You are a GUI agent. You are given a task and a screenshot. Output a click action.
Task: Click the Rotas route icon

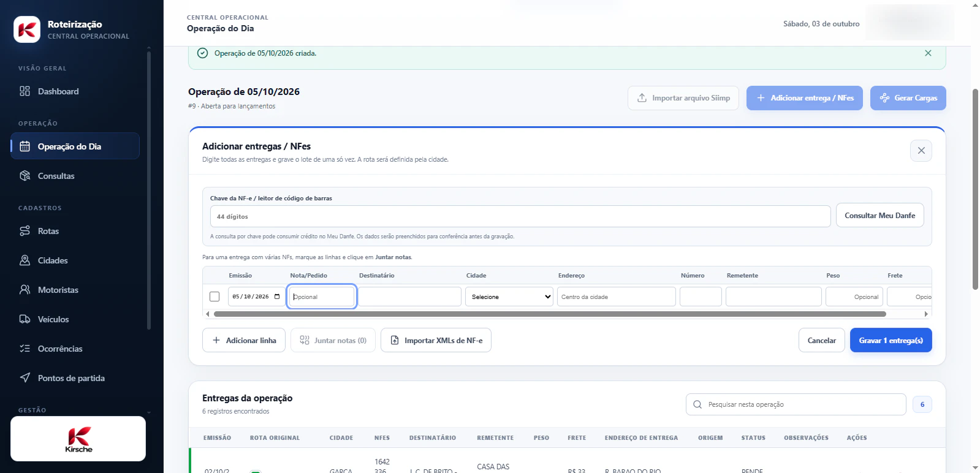click(25, 231)
